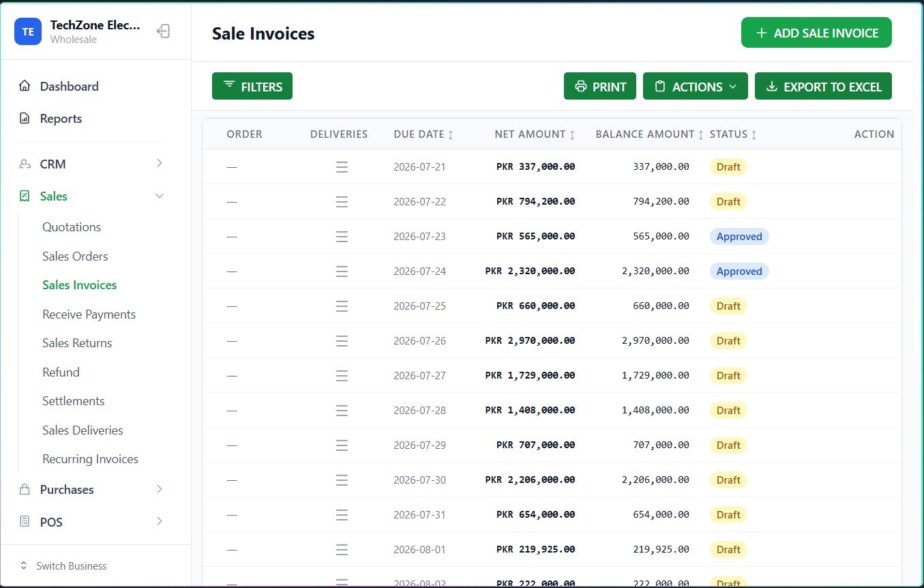Screen dimensions: 924x588
Task: Open deliveries menu icon for 2026-07-22 row
Action: pyautogui.click(x=342, y=202)
